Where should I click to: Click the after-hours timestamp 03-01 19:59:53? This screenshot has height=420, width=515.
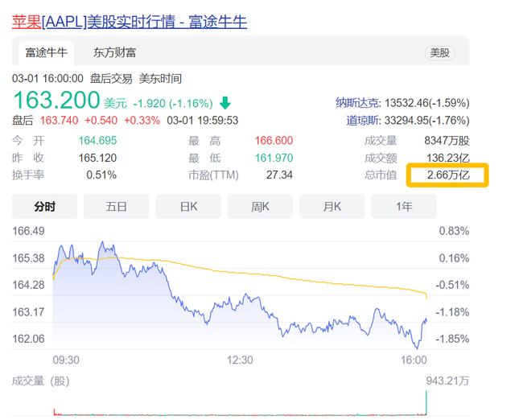203,121
